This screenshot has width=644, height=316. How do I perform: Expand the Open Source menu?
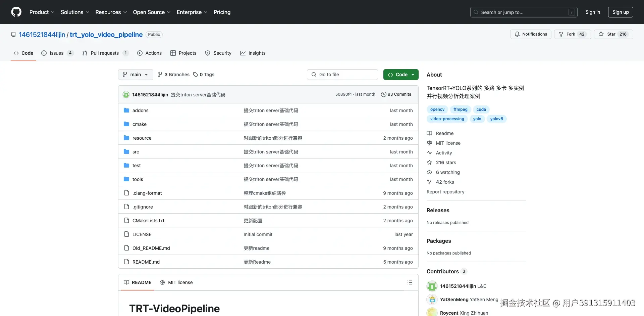pyautogui.click(x=152, y=12)
